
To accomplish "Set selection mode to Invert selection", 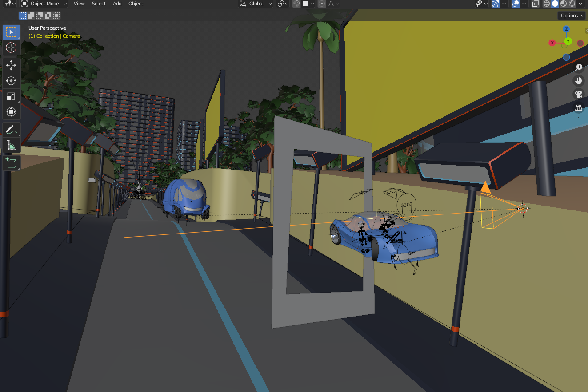I will click(48, 16).
